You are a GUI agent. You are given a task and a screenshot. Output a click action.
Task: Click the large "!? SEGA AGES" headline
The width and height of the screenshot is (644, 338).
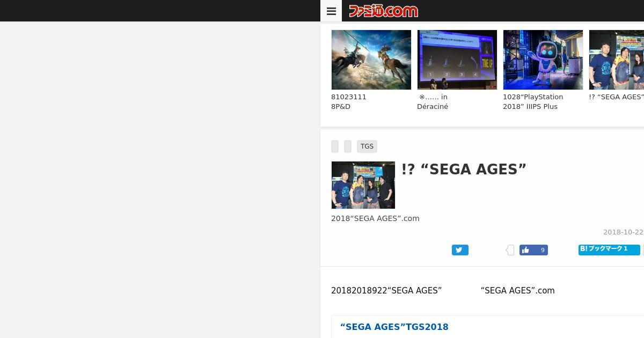coord(464,169)
